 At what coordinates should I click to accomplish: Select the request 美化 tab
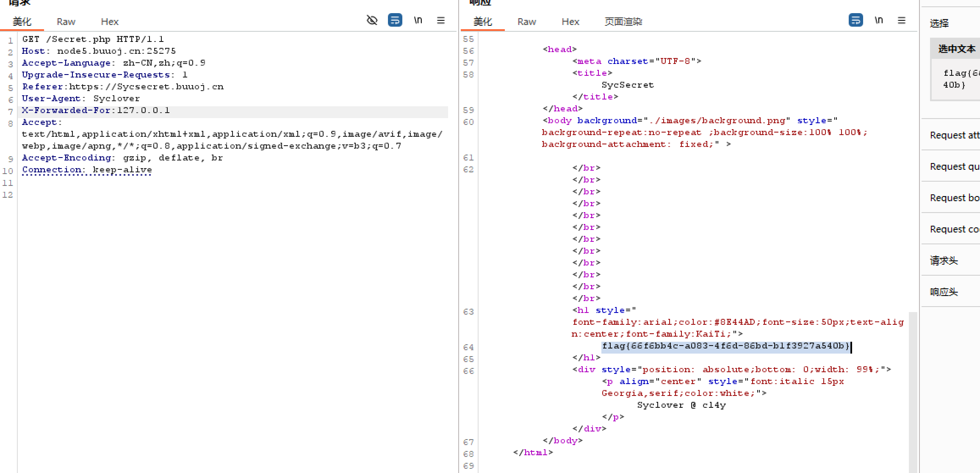tap(22, 22)
